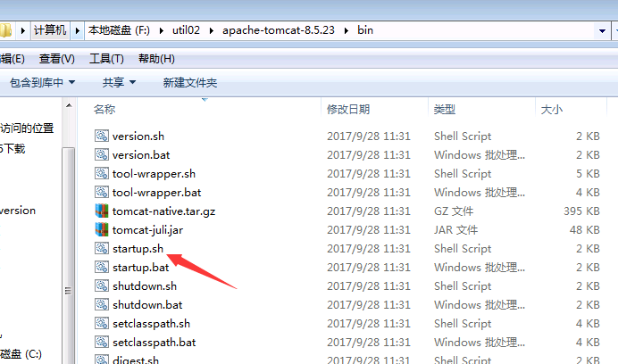The width and height of the screenshot is (618, 364).
Task: Click the tomcat-juli.jar archive icon
Action: (x=102, y=229)
